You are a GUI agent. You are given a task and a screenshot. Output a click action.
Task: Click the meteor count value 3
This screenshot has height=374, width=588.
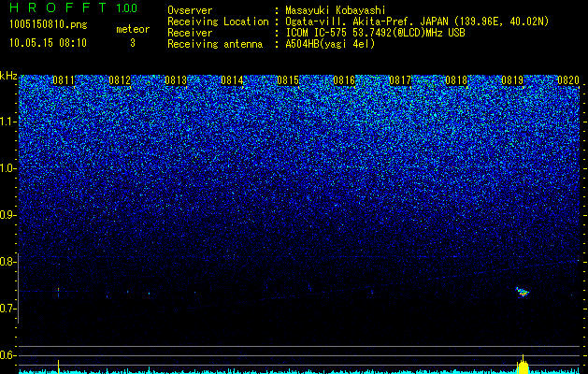pos(133,43)
